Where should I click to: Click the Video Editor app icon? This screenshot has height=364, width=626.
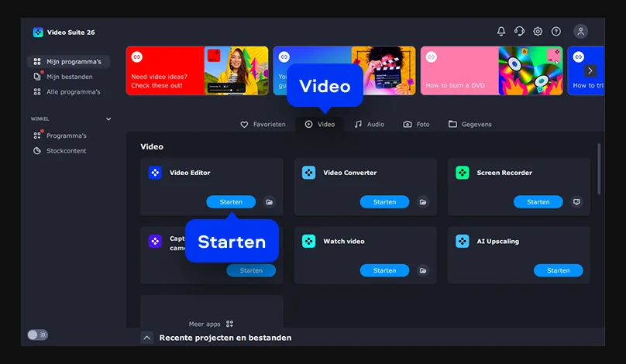pos(155,173)
